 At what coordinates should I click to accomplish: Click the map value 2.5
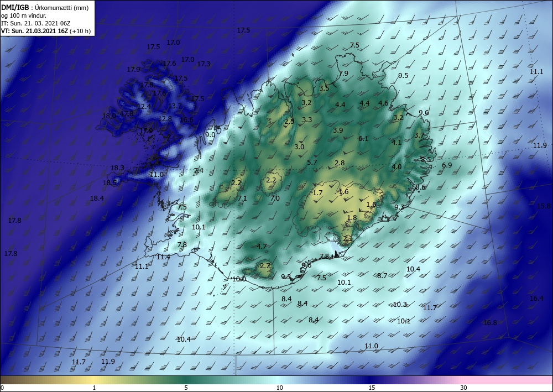point(289,121)
